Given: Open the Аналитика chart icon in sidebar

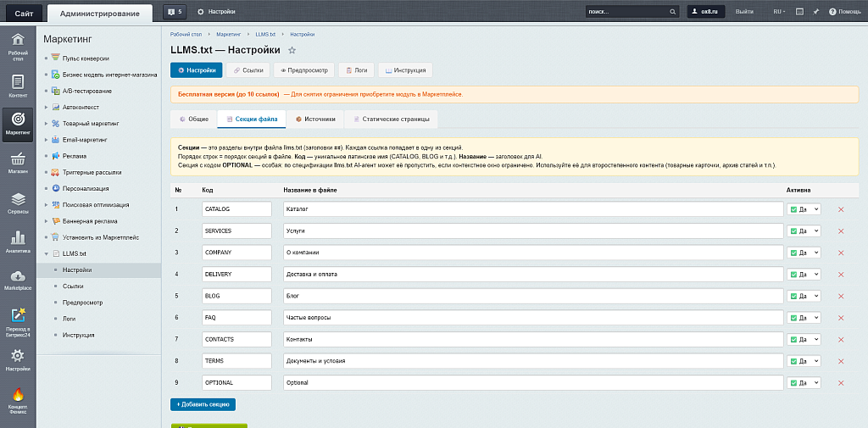Looking at the screenshot, I should pyautogui.click(x=18, y=242).
